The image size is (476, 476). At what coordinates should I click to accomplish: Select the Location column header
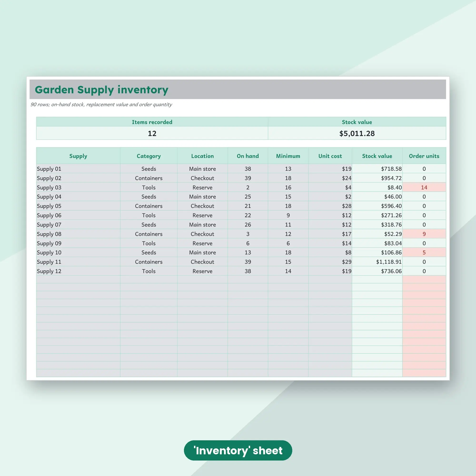(202, 156)
